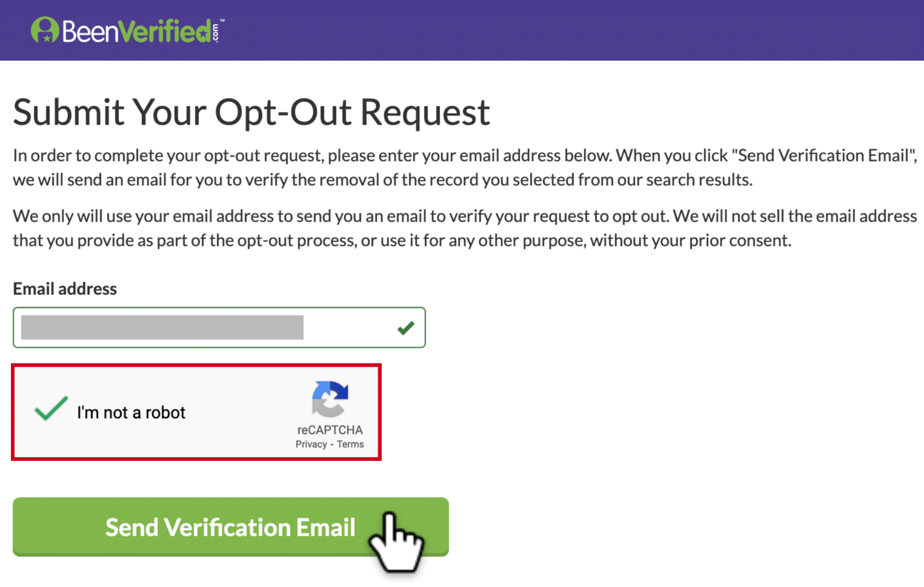Click empty area of purple header bar
This screenshot has height=587, width=924.
pyautogui.click(x=576, y=30)
